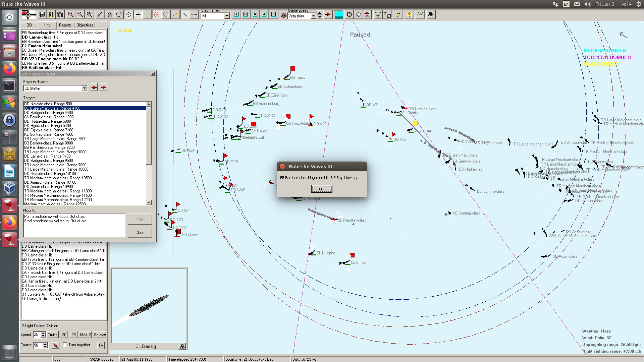Image resolution: width=644 pixels, height=362 pixels.
Task: Switch to the OB tab
Action: 29,25
